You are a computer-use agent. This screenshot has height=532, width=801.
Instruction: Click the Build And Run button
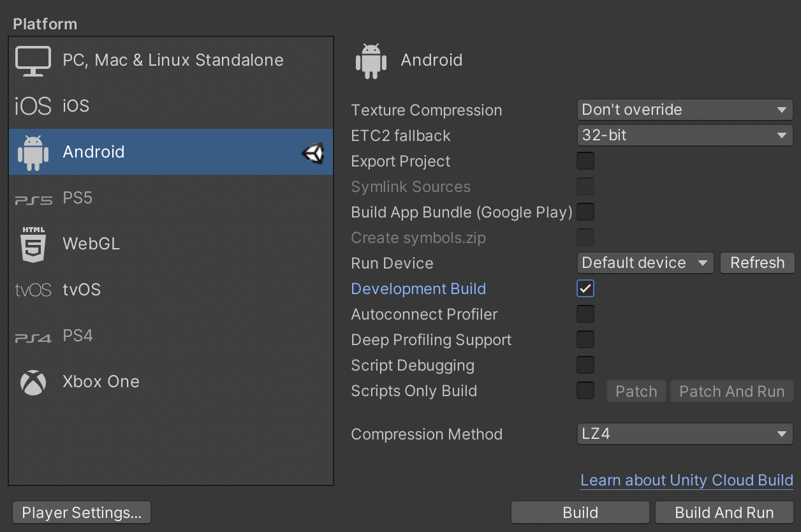click(724, 512)
